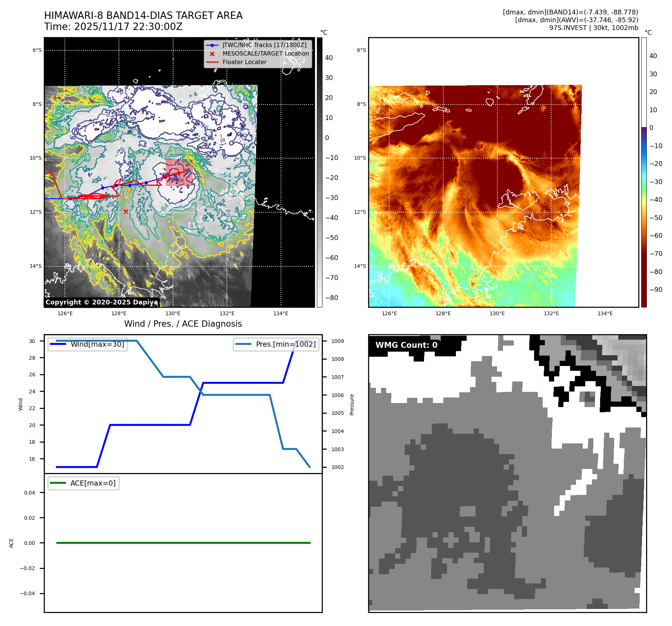
Task: Click the red X symbol in the legend
Action: coord(212,54)
